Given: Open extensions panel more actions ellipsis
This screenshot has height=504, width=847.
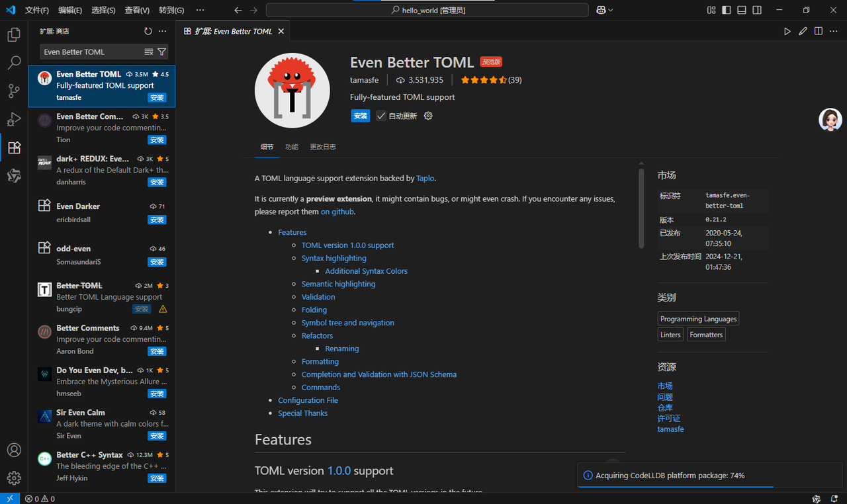Looking at the screenshot, I should click(x=162, y=31).
